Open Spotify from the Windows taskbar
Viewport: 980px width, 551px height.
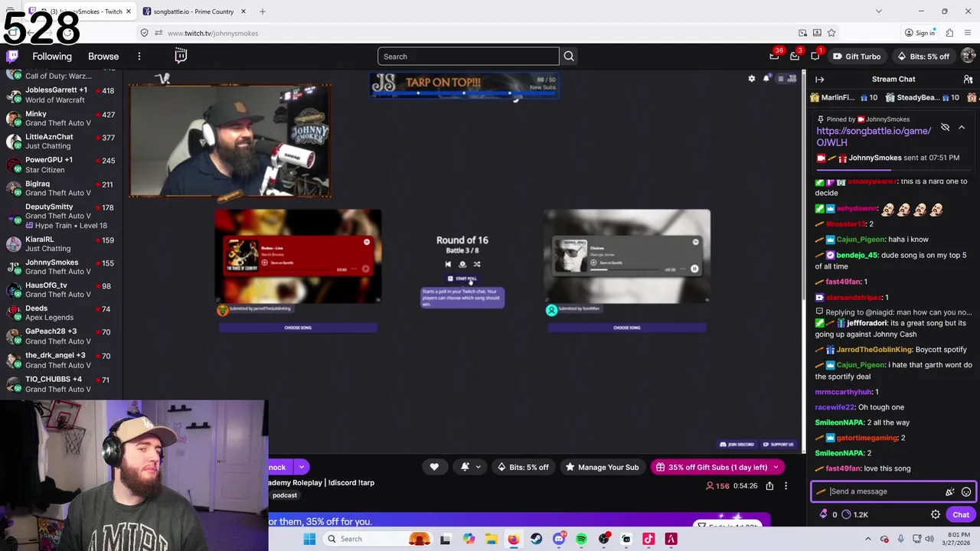tap(581, 539)
